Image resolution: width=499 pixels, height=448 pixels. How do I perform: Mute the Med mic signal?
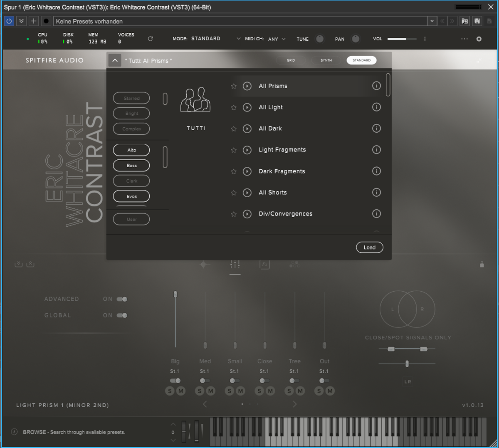tap(211, 391)
